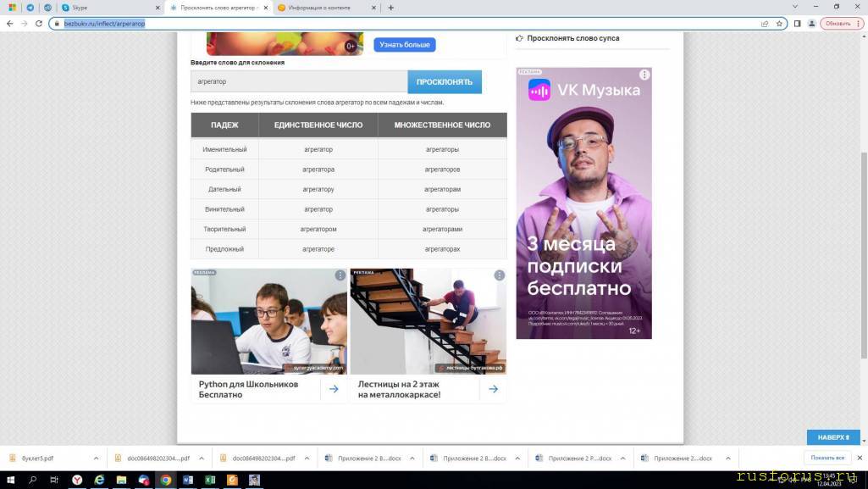
Task: Click the share page icon in address bar
Action: [765, 24]
